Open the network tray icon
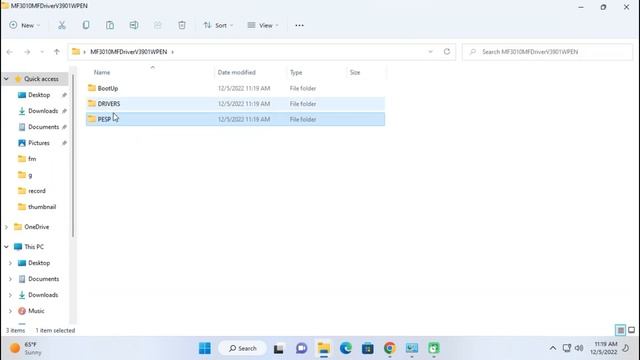This screenshot has height=360, width=640. pyautogui.click(x=567, y=348)
